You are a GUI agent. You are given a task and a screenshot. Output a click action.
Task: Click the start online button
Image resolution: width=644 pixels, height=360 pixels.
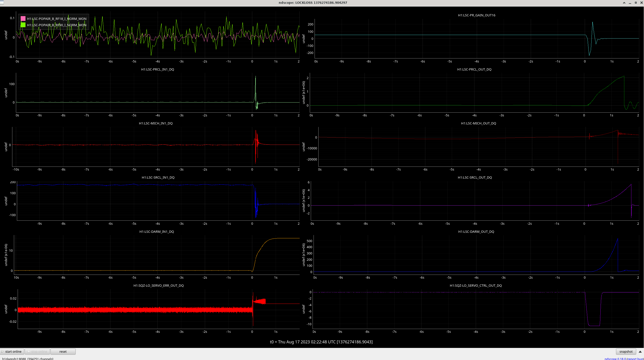(x=12, y=351)
